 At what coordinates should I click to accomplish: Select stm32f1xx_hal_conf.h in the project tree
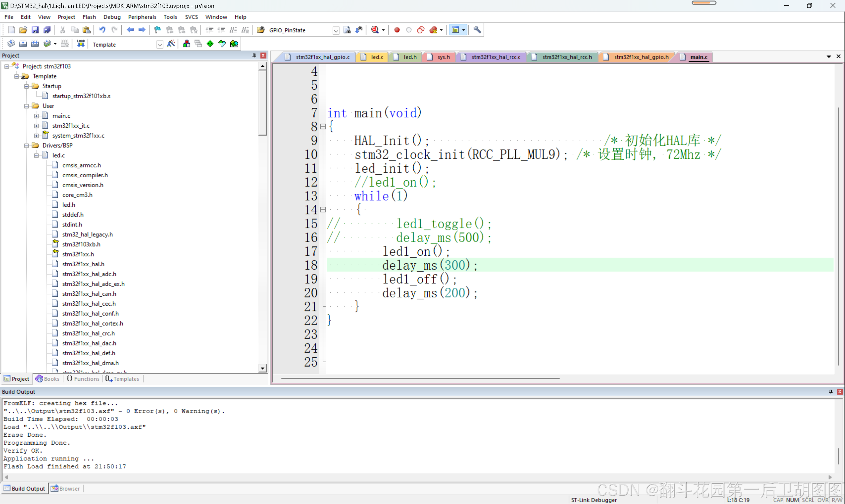(x=90, y=314)
